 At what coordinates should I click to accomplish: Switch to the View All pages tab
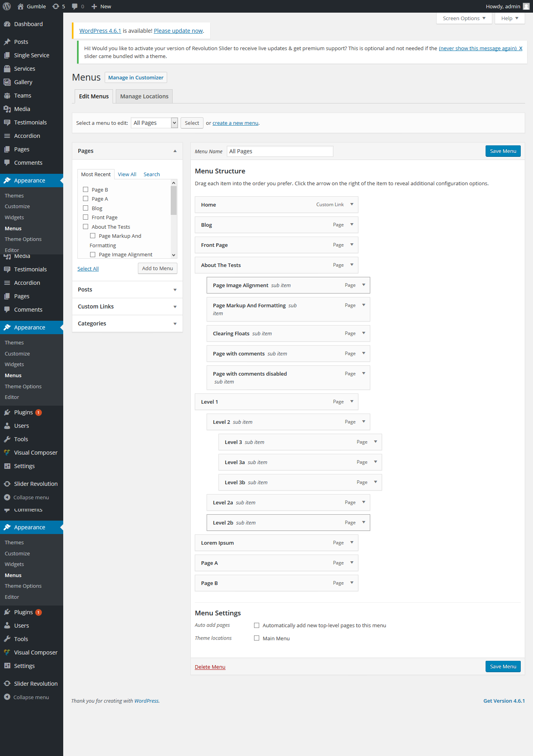tap(127, 174)
